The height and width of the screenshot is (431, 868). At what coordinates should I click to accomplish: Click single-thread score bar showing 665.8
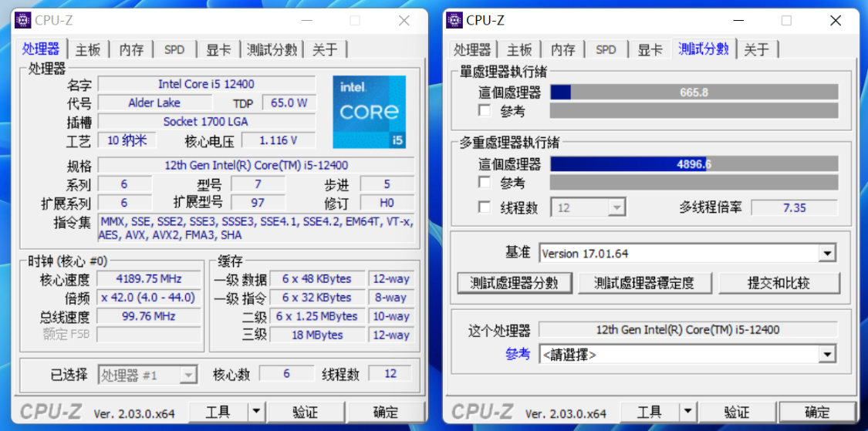694,92
